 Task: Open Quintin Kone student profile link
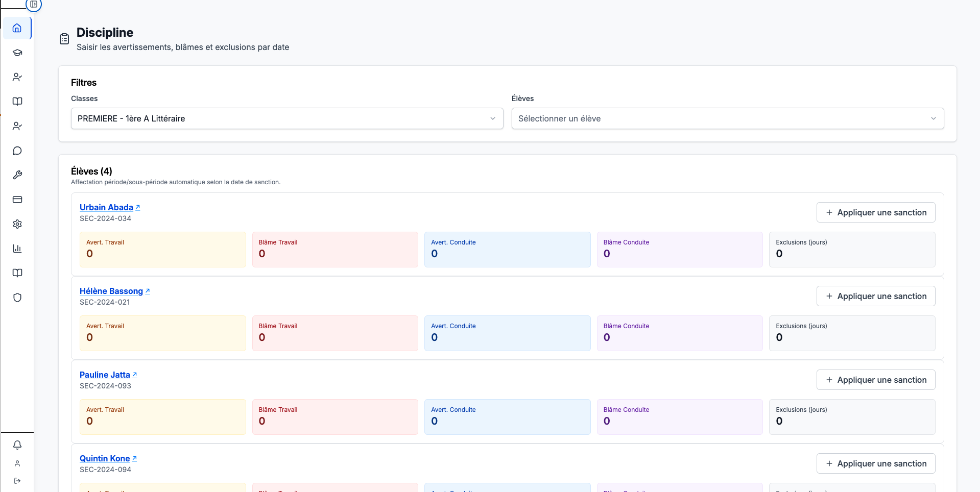point(105,458)
